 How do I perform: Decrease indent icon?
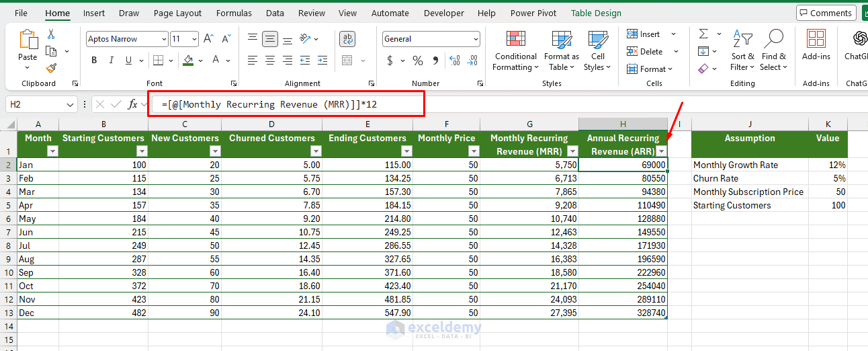[x=306, y=61]
